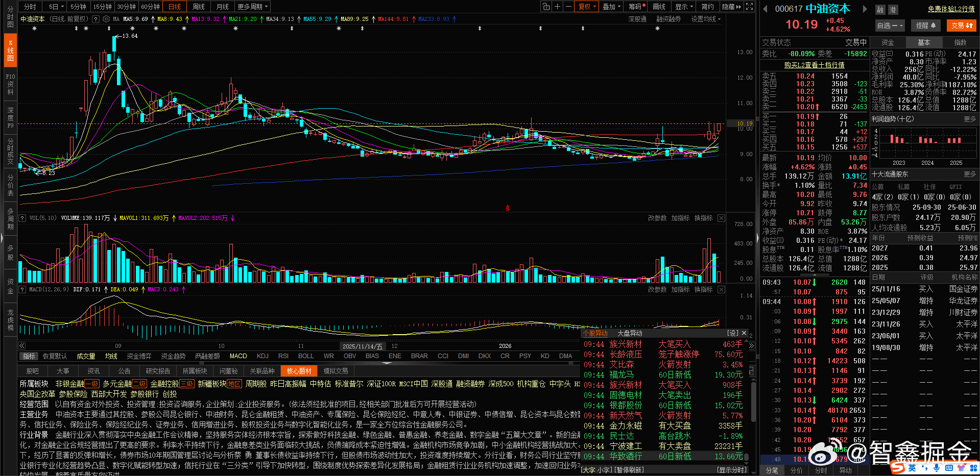Image resolution: width=980 pixels, height=476 pixels.
Task: Click 显示分时 at panel bottom
Action: tap(731, 470)
